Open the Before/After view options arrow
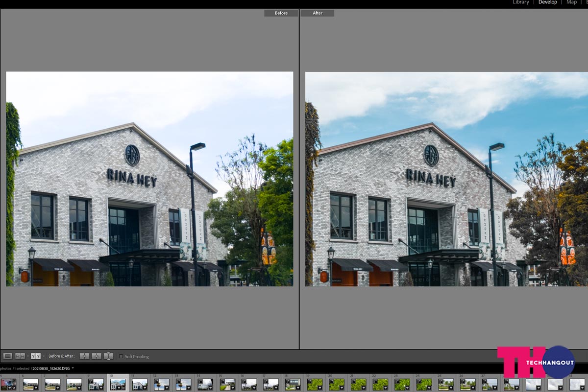This screenshot has height=392, width=588. pos(44,356)
